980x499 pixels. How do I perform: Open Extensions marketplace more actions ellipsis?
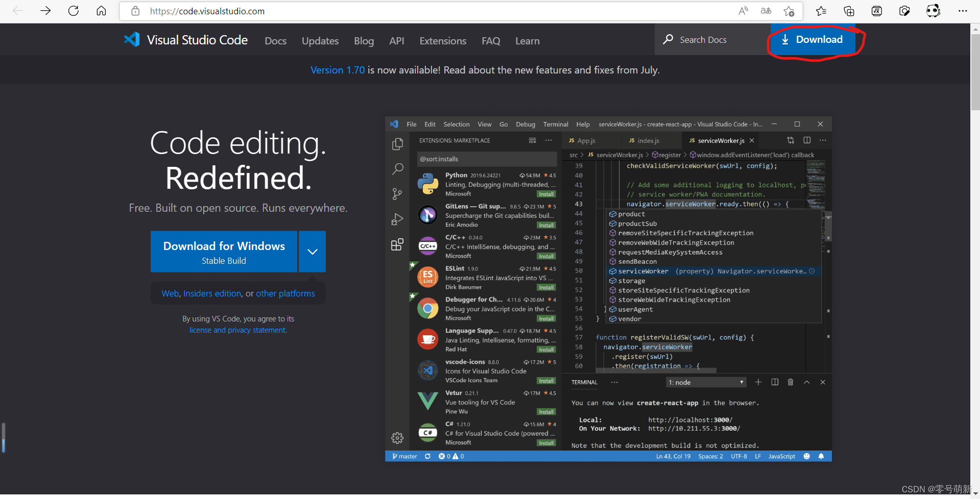pyautogui.click(x=548, y=140)
